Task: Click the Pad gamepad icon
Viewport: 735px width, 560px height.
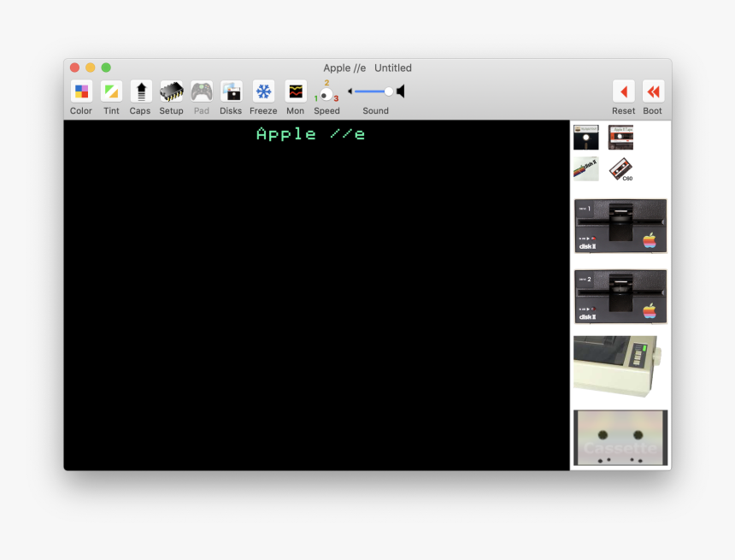Action: pyautogui.click(x=201, y=91)
